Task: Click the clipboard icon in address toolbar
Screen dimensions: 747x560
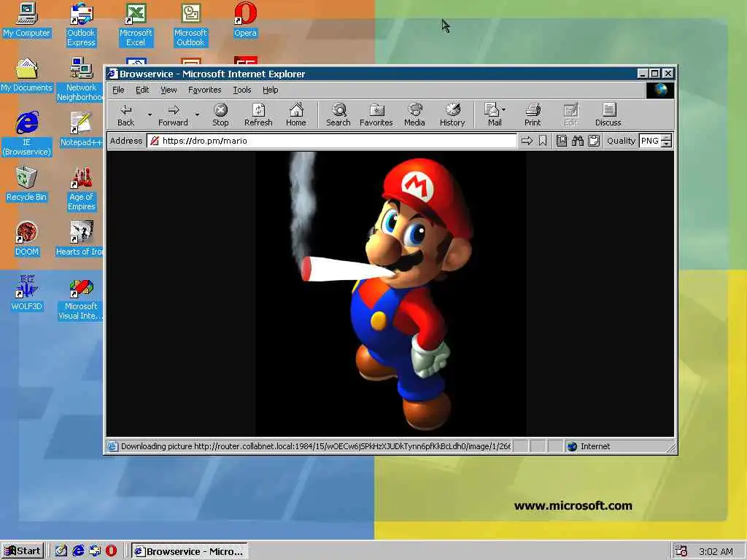Action: click(594, 141)
